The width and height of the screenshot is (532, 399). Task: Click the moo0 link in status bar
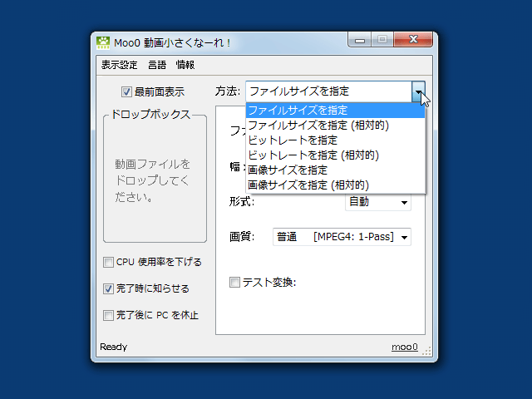pos(405,347)
